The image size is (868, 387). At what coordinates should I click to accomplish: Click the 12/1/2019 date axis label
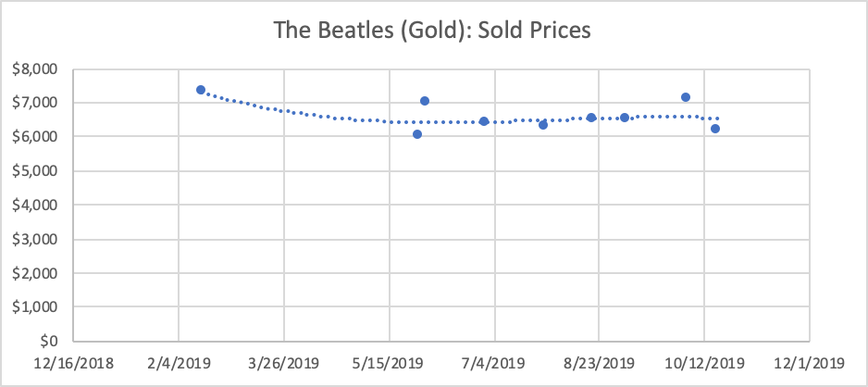[x=810, y=363]
